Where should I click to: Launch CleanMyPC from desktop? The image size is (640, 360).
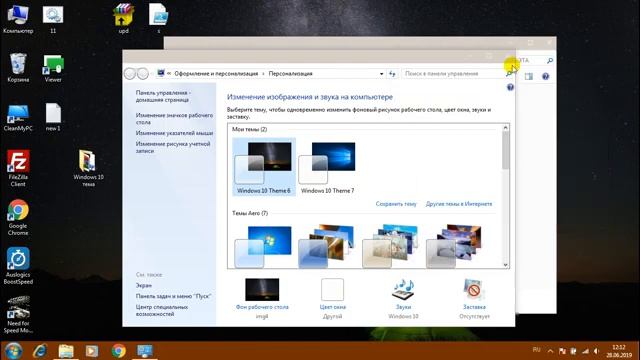pos(18,118)
